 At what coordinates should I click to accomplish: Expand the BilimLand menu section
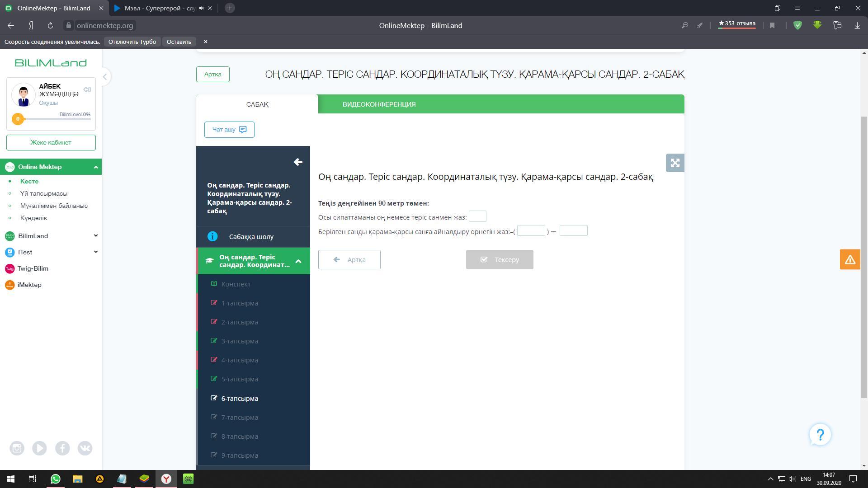pos(95,236)
